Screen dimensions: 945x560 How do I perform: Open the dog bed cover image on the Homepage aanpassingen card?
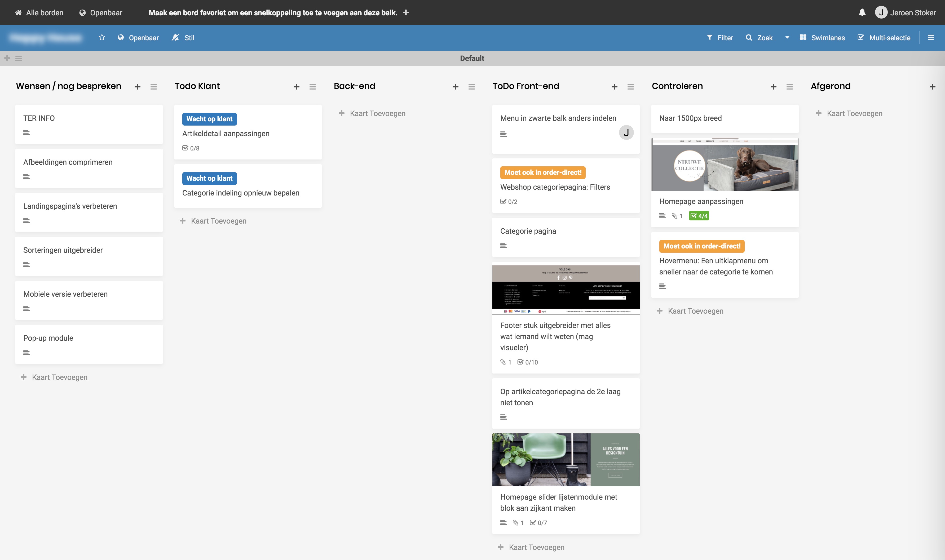725,164
